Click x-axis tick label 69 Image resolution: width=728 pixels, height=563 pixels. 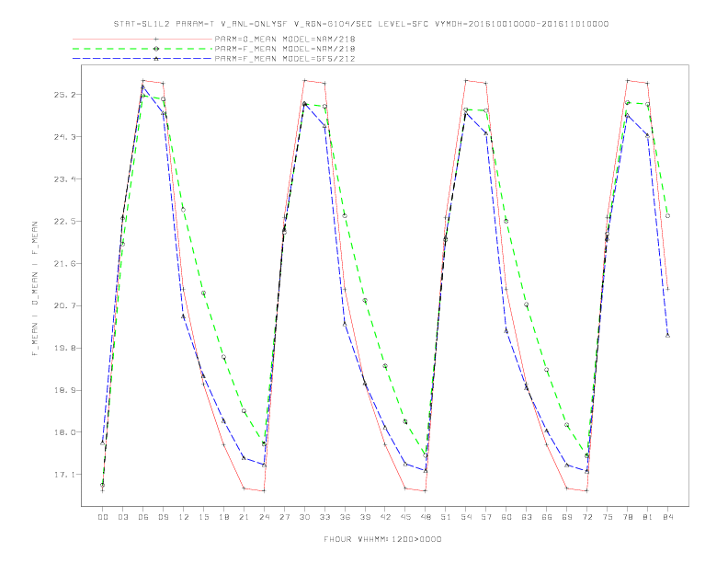567,517
